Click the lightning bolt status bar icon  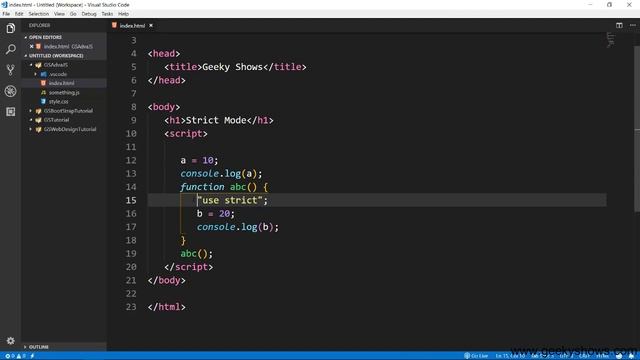(32, 356)
